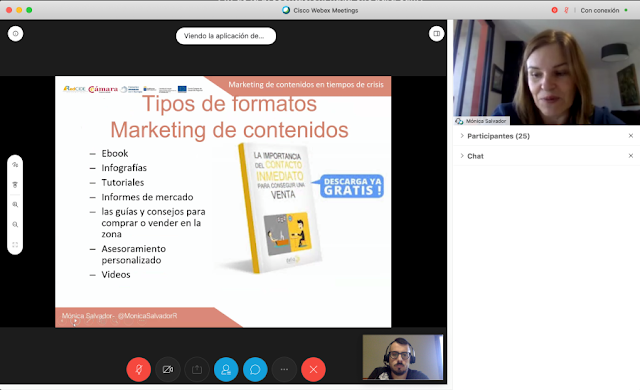The height and width of the screenshot is (390, 640).
Task: Leave the meeting with red X button
Action: pyautogui.click(x=313, y=369)
